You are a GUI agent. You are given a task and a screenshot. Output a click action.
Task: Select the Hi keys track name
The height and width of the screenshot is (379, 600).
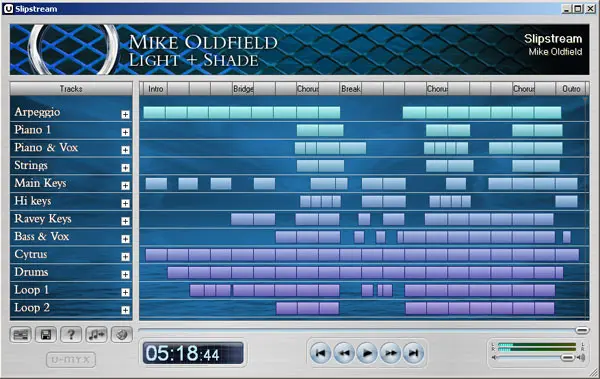(33, 201)
